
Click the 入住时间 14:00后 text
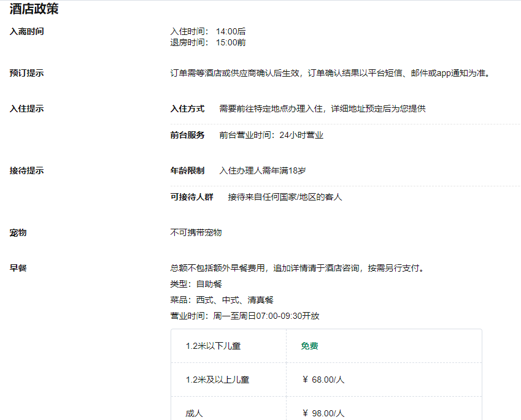click(208, 31)
